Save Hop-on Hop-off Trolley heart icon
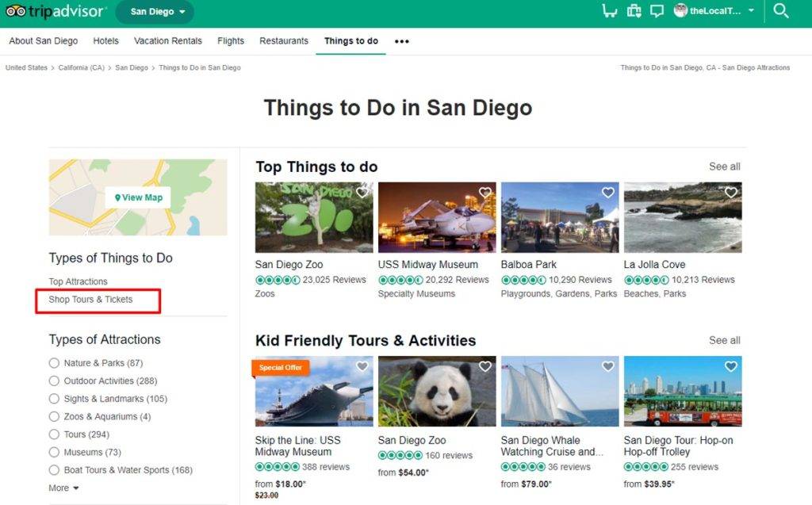 (730, 366)
